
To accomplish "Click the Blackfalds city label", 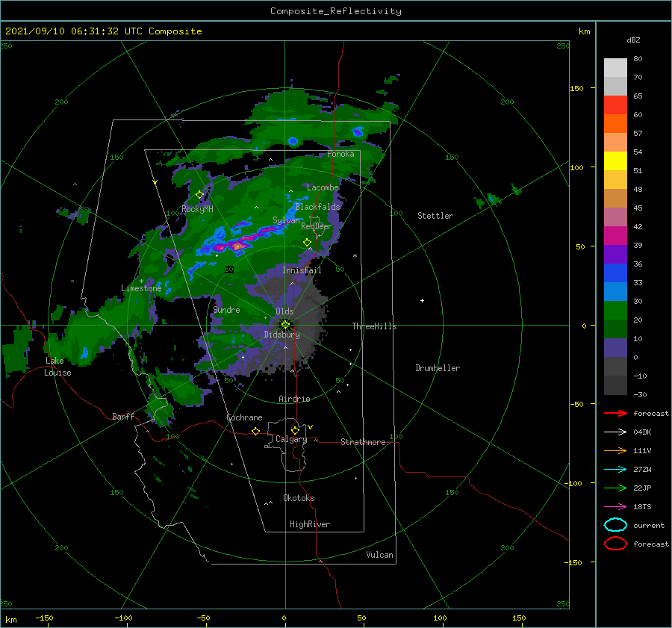I will 317,207.
